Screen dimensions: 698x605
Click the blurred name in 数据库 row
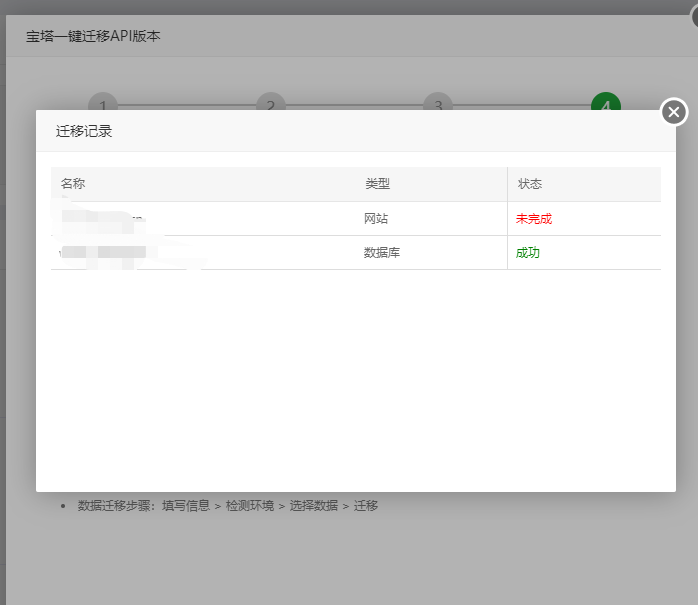click(102, 252)
